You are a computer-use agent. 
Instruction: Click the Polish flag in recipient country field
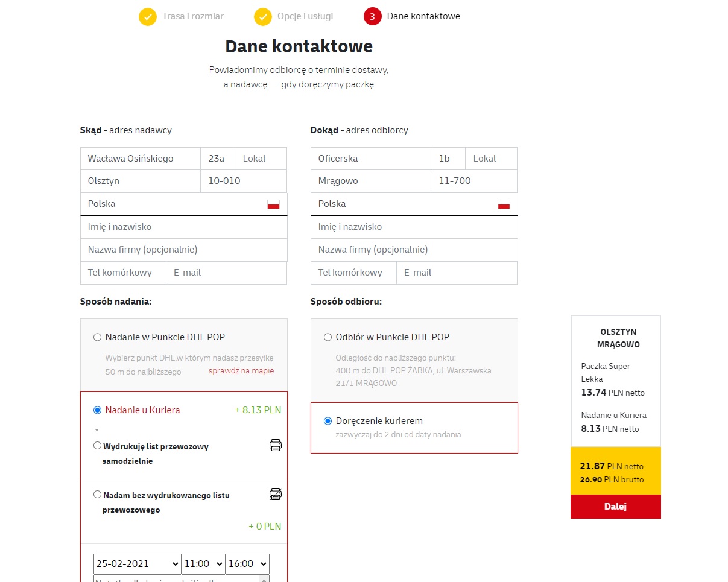pos(504,204)
